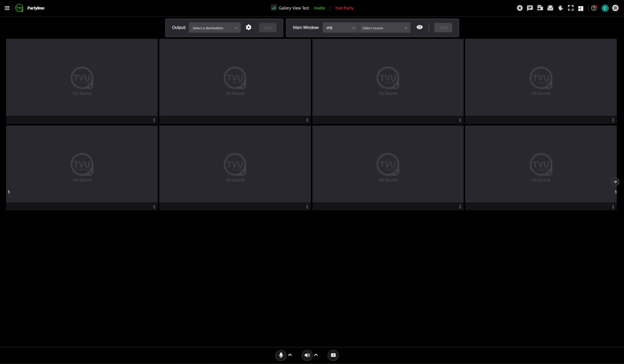Screen dimensions: 624x364
Task: Open the chat panel icon
Action: tap(530, 8)
